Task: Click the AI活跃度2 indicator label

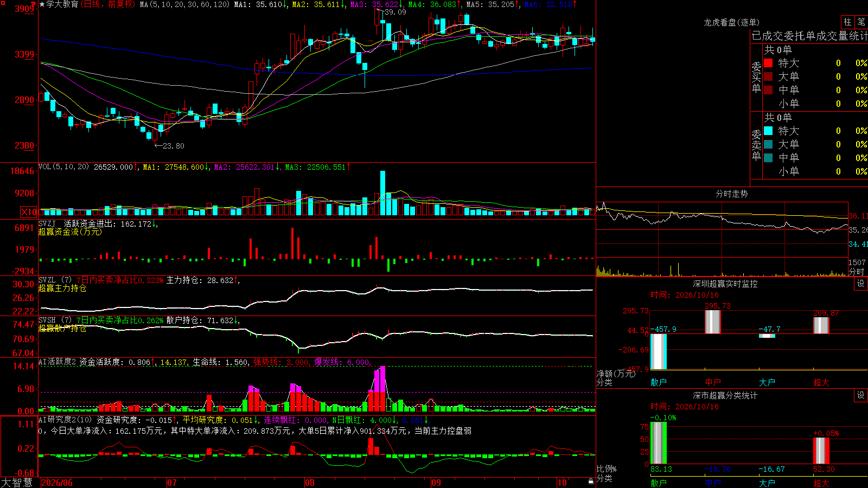Action: [x=58, y=362]
